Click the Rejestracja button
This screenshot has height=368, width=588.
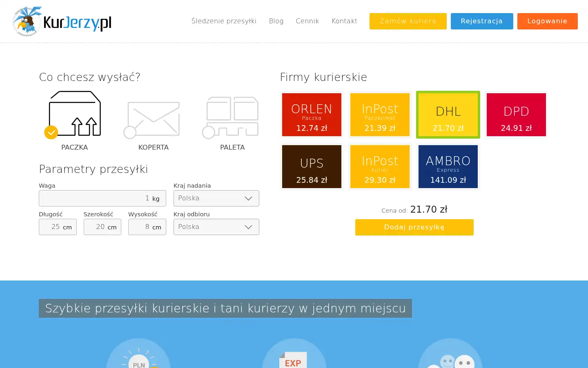(482, 21)
